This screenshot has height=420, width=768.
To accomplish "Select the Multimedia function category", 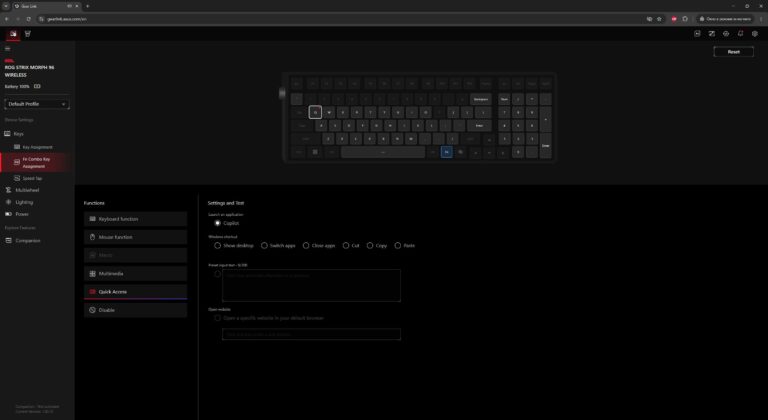I will coord(136,273).
